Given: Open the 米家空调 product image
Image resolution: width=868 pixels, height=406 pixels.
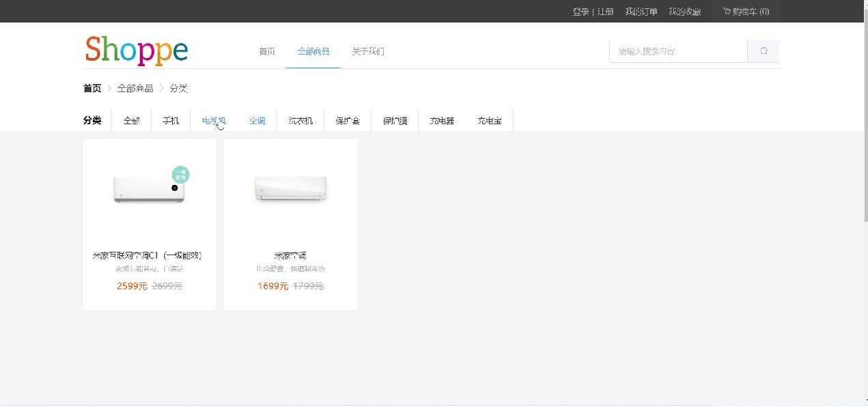Looking at the screenshot, I should click(291, 188).
